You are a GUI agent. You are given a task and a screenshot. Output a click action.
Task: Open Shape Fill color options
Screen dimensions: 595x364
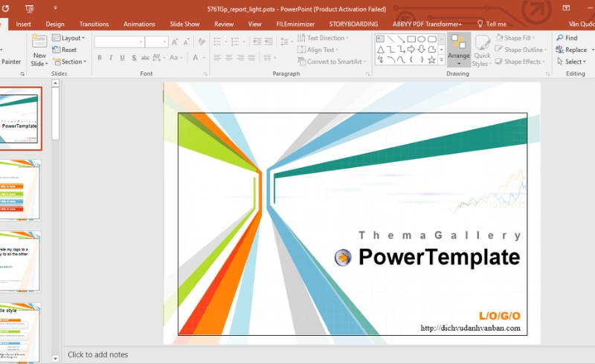tap(515, 38)
